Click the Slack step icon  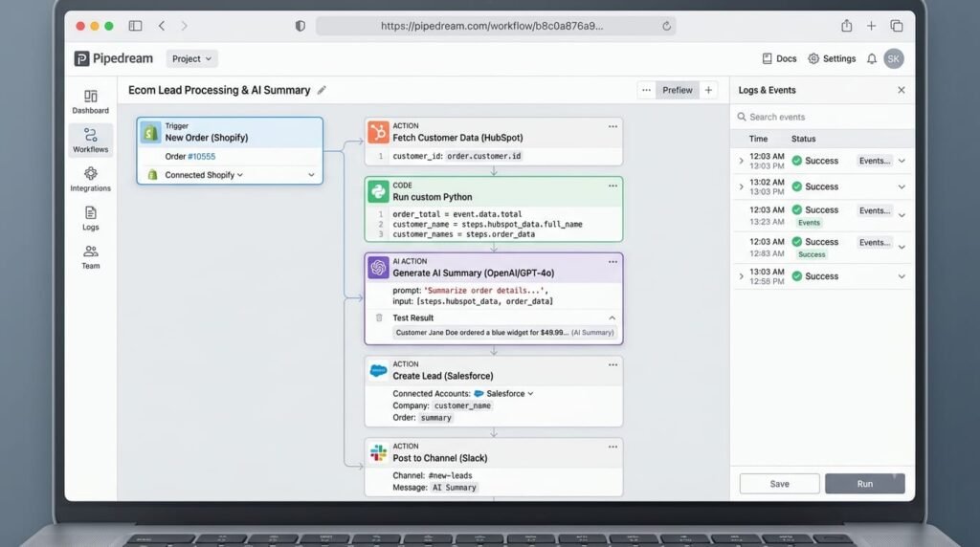(377, 453)
